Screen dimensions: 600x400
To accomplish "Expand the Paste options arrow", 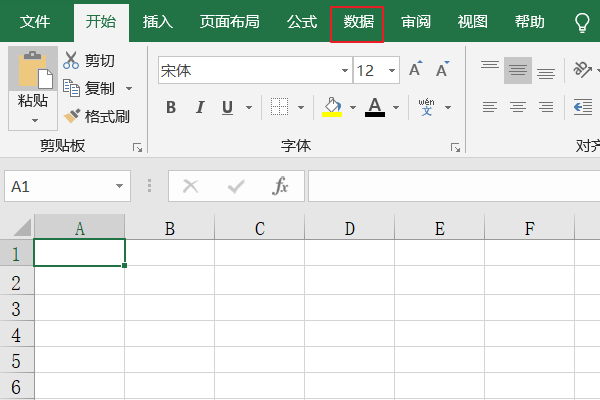I will tap(34, 121).
